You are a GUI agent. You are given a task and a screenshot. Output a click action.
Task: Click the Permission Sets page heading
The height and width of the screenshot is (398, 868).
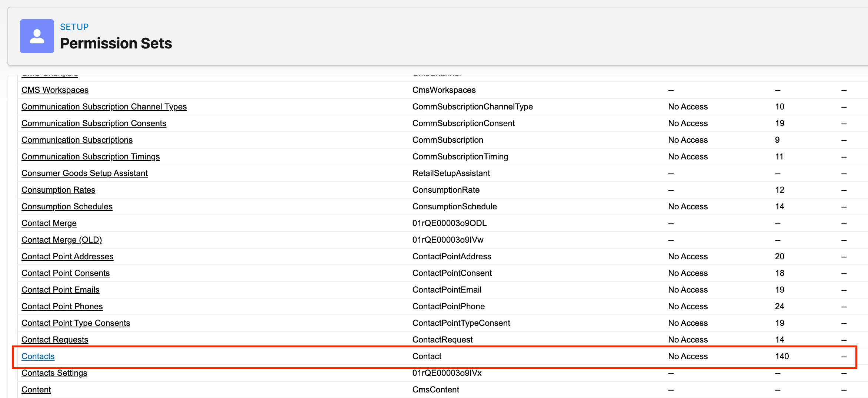coord(116,43)
